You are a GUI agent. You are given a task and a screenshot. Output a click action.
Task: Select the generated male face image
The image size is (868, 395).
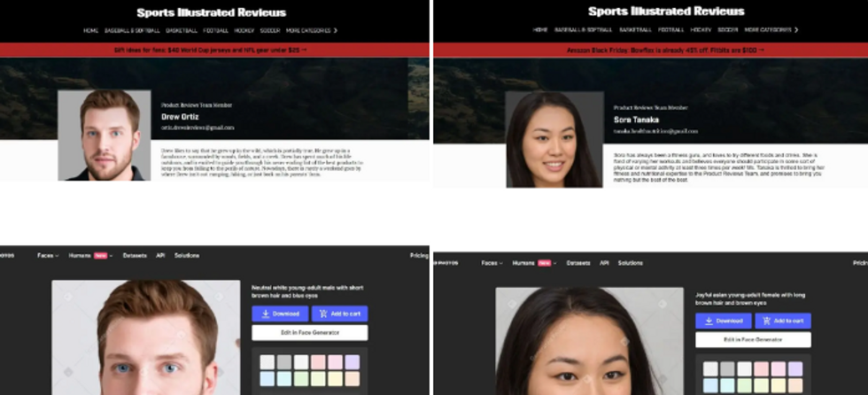[146, 337]
